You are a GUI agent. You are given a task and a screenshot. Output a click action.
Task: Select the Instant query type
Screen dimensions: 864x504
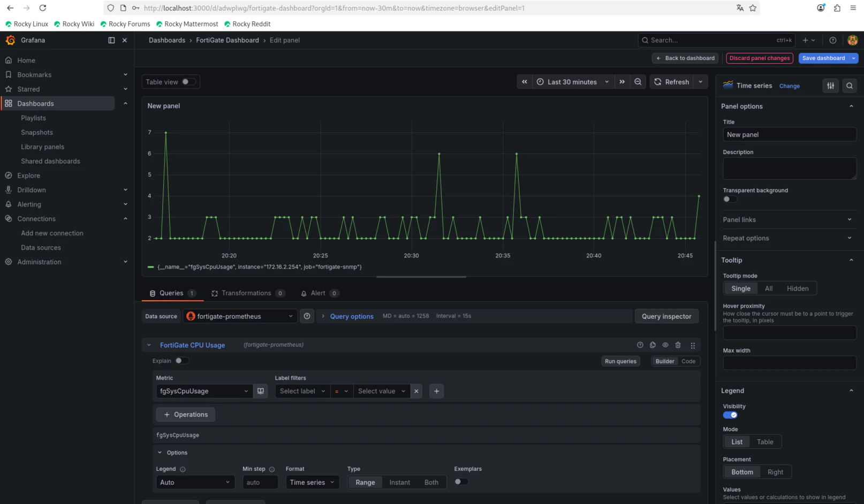[x=400, y=482]
